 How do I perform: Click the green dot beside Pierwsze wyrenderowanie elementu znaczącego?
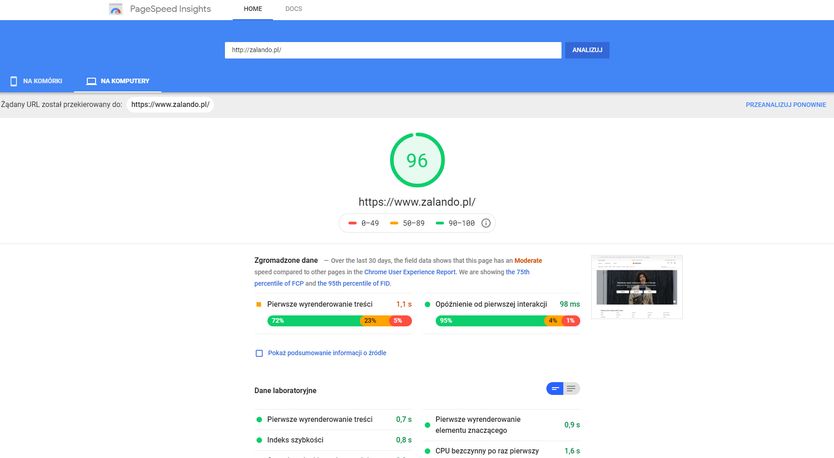click(x=427, y=425)
